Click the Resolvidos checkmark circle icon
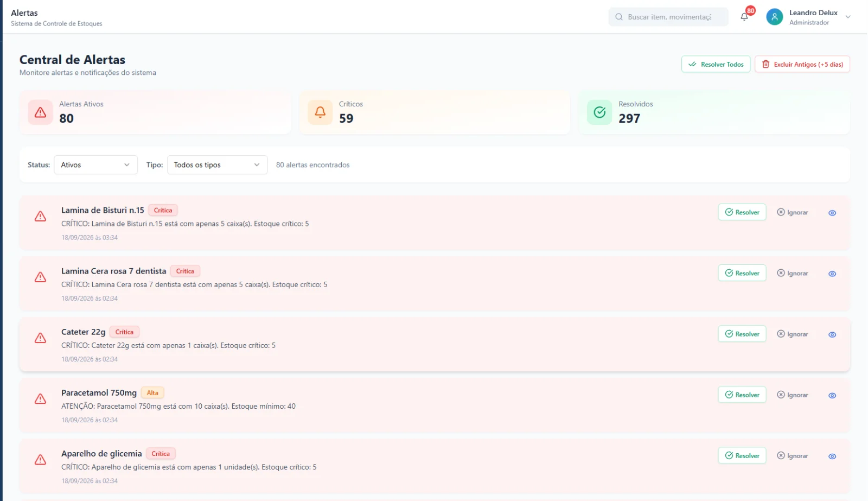868x501 pixels. [x=599, y=112]
